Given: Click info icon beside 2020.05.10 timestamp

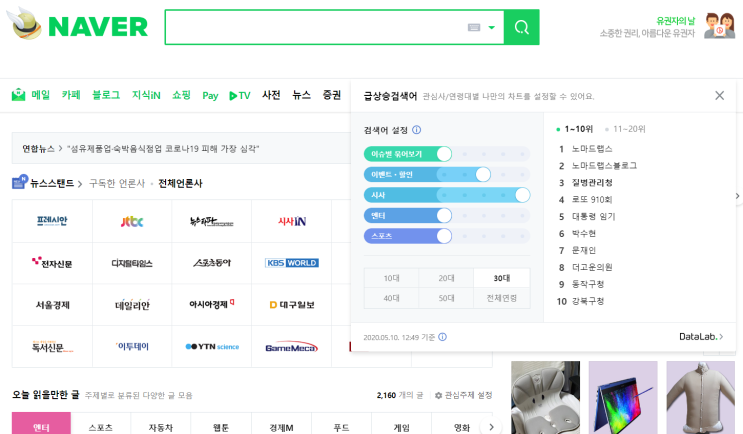Looking at the screenshot, I should [x=442, y=337].
